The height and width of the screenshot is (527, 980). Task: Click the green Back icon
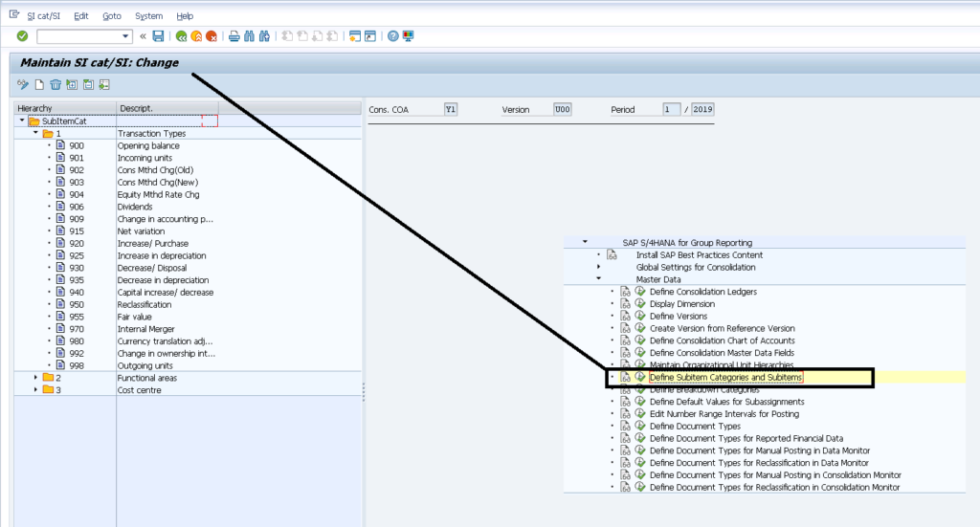point(181,36)
